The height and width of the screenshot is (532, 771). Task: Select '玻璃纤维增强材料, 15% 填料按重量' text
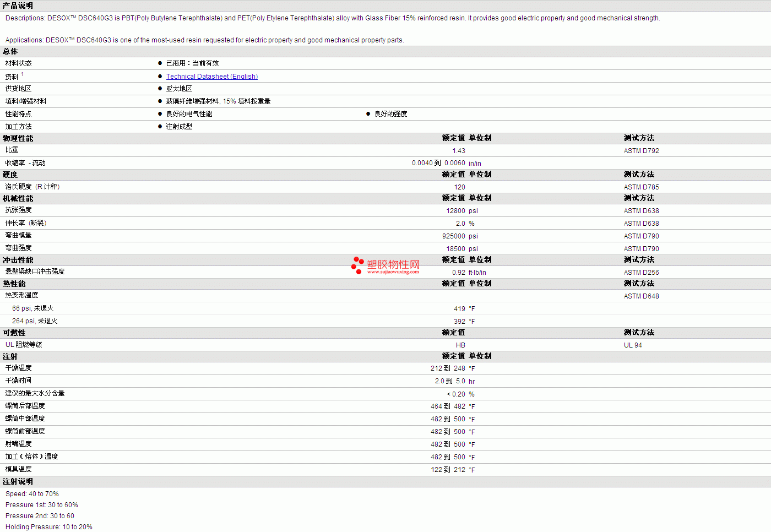coord(219,101)
